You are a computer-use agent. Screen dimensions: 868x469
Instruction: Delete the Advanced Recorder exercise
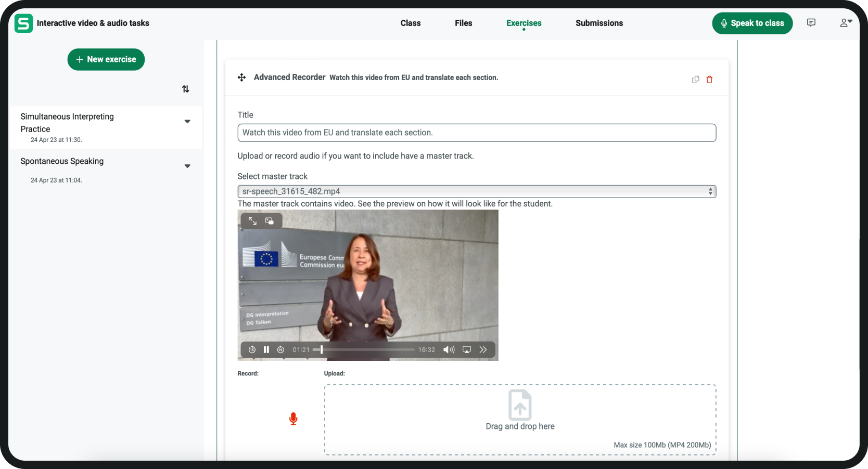point(709,80)
